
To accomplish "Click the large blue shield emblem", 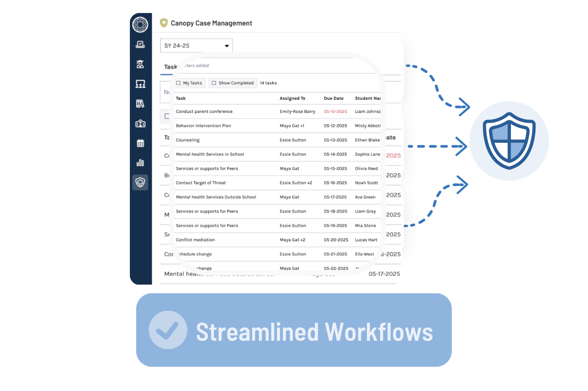I will 509,141.
